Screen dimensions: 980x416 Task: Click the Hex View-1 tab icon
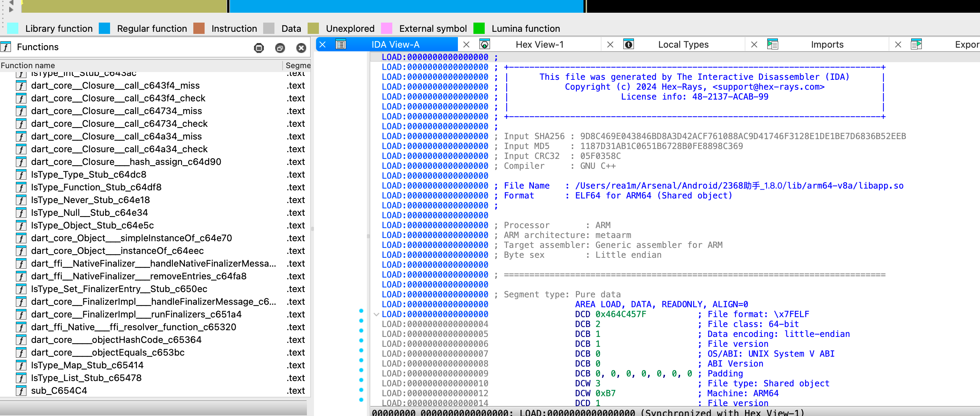(x=485, y=44)
